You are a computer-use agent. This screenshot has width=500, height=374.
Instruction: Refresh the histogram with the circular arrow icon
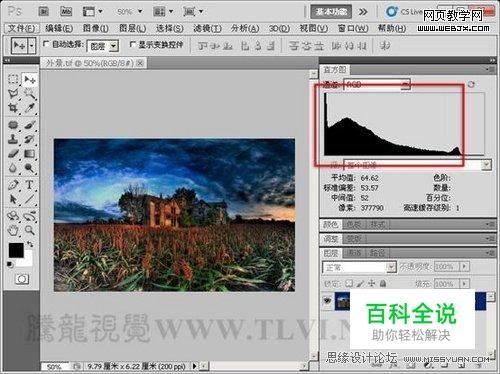coord(471,84)
